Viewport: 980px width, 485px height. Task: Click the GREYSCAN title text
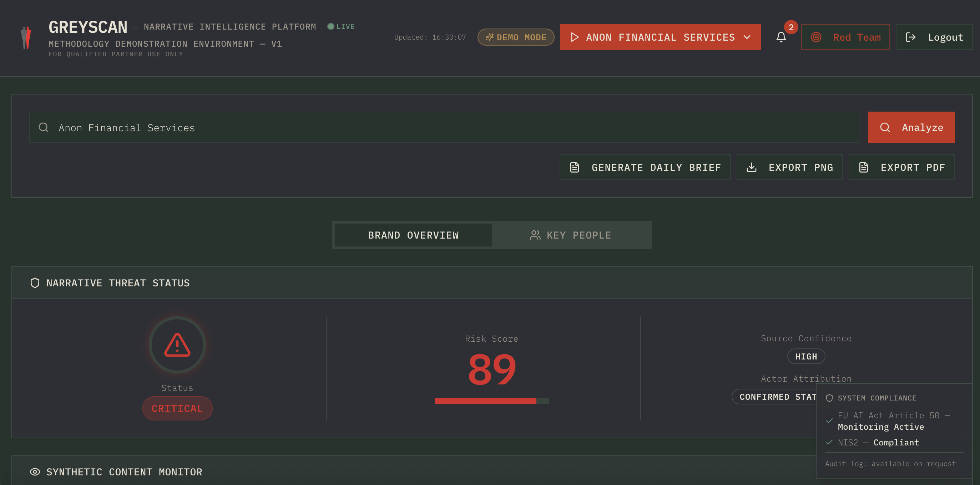tap(88, 27)
